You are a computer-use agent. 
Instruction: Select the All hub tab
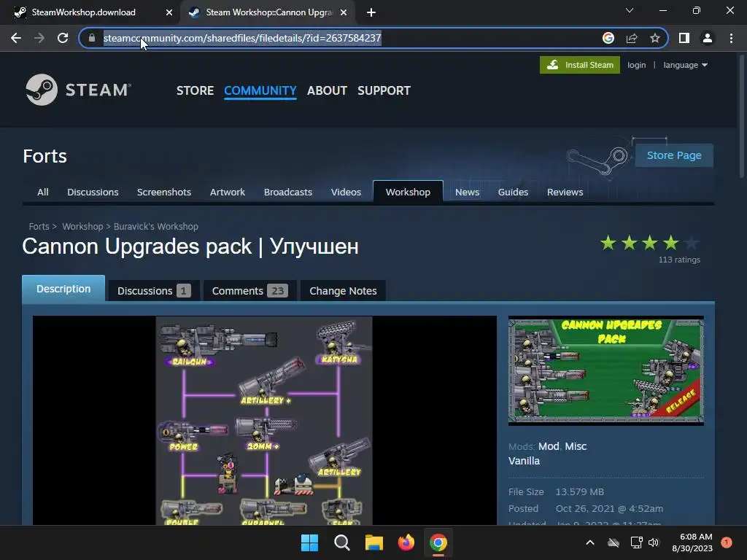[x=43, y=192]
